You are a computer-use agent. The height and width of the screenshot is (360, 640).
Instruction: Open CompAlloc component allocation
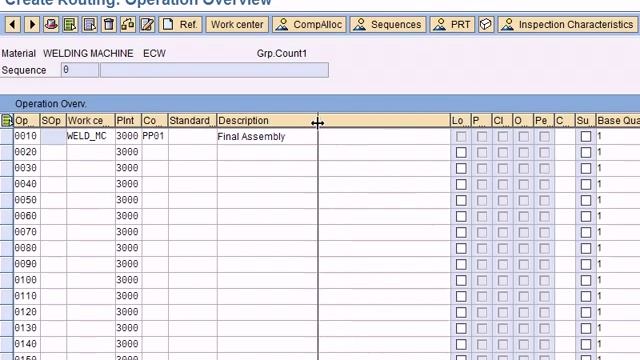coord(309,24)
